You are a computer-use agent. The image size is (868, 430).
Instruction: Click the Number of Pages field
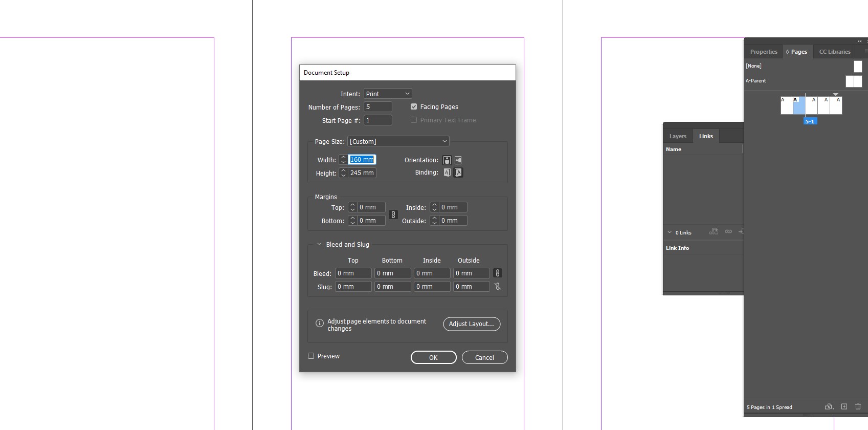click(x=378, y=107)
